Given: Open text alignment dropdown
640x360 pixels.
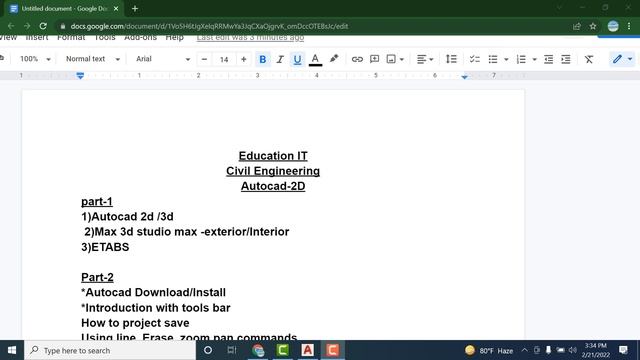Looking at the screenshot, I should tap(424, 59).
